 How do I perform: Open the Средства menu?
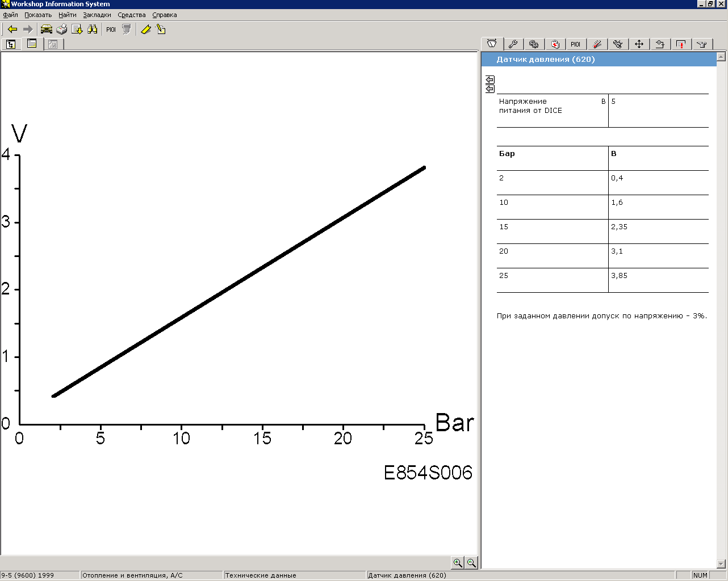(x=132, y=15)
